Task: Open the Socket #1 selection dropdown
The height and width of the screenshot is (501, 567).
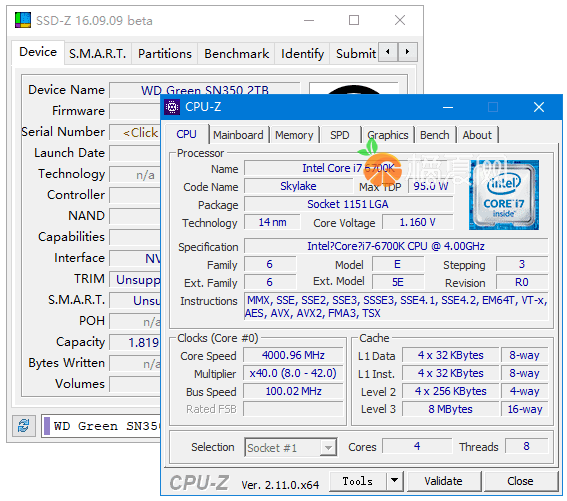Action: pyautogui.click(x=291, y=448)
